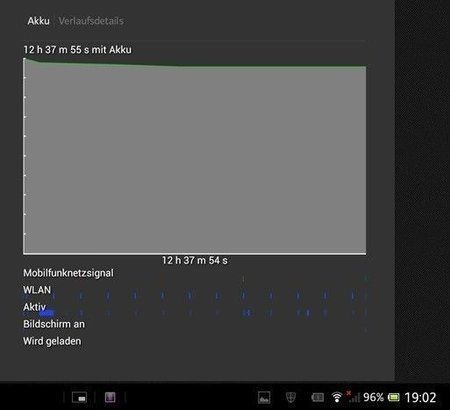Open the picture notification icon
Viewport: 450px width, 410px height.
(264, 397)
